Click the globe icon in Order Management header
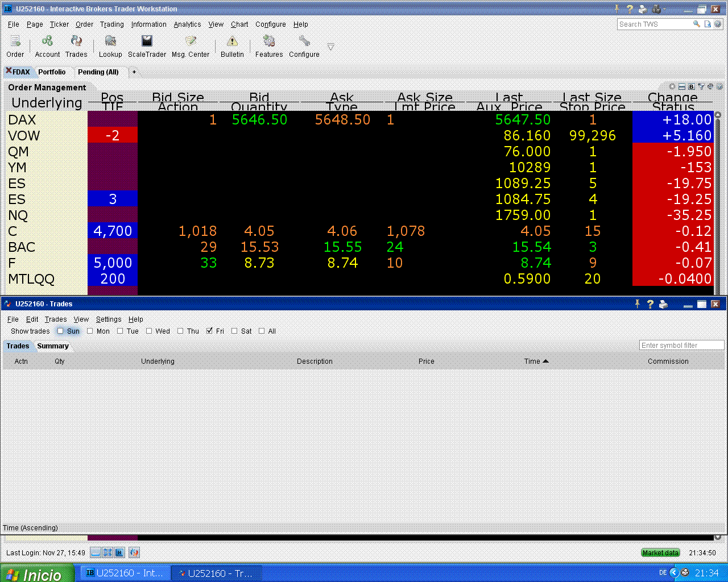The image size is (728, 582). click(710, 87)
